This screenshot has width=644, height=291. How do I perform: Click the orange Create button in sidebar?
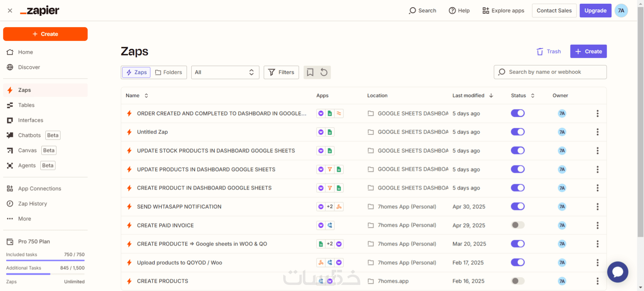45,34
